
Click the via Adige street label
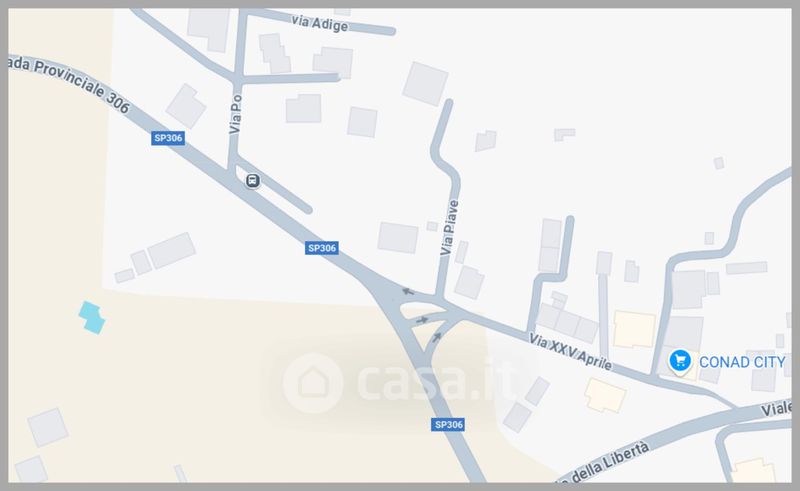pyautogui.click(x=320, y=23)
